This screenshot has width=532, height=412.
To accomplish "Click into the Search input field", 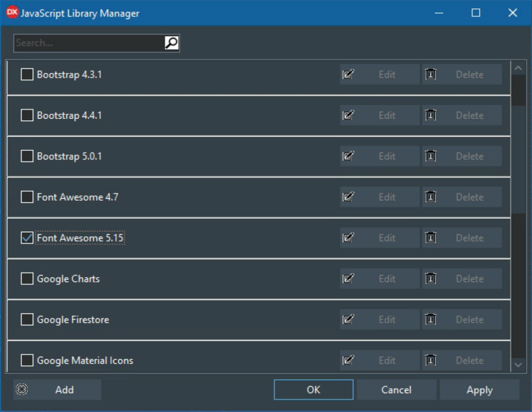I will point(89,43).
